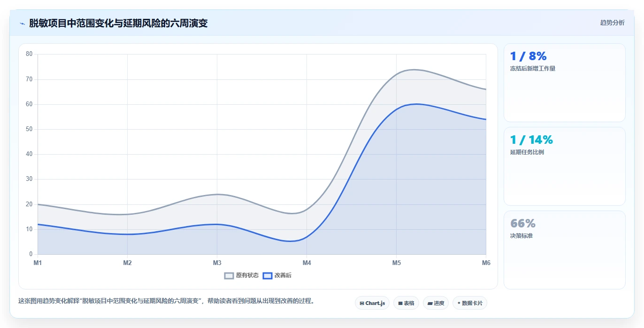Click the 20 y-axis tick label
This screenshot has height=328, width=644.
(x=29, y=204)
